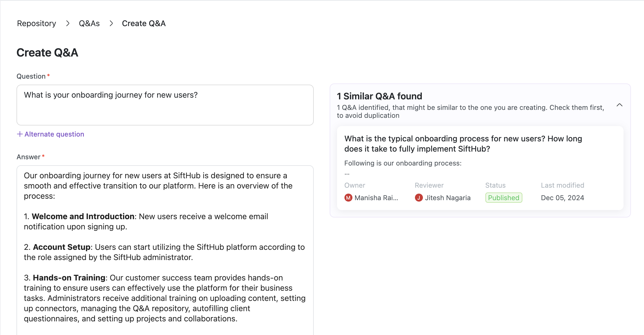Click Jitesh Nagaria reviewer avatar icon
644x335 pixels.
[419, 198]
